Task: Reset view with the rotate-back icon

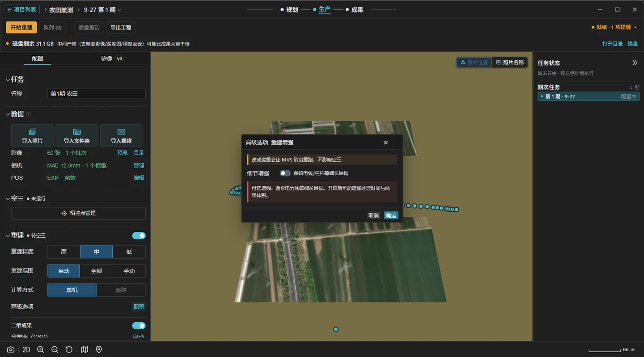Action: (x=69, y=349)
